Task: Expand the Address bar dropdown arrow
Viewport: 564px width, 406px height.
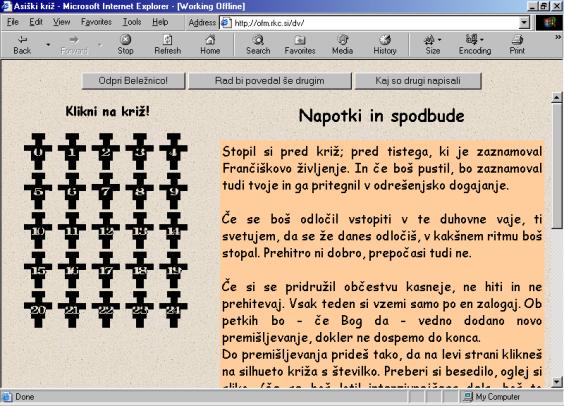Action: pyautogui.click(x=524, y=23)
